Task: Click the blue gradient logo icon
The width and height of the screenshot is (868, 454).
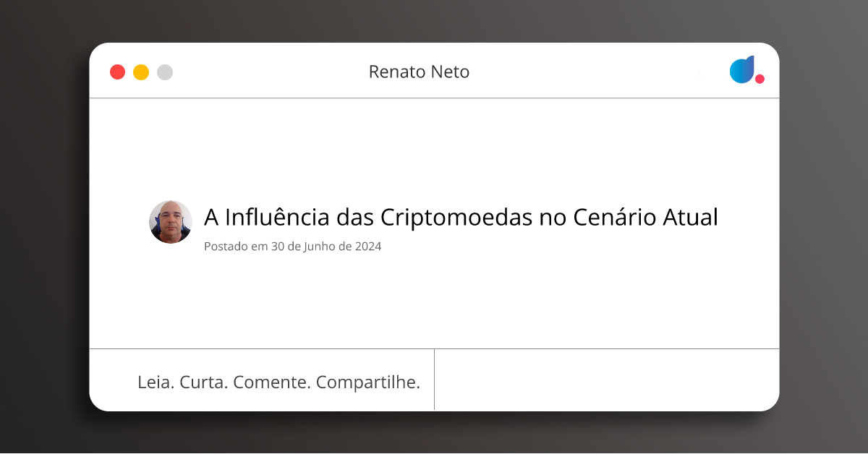Action: coord(741,69)
